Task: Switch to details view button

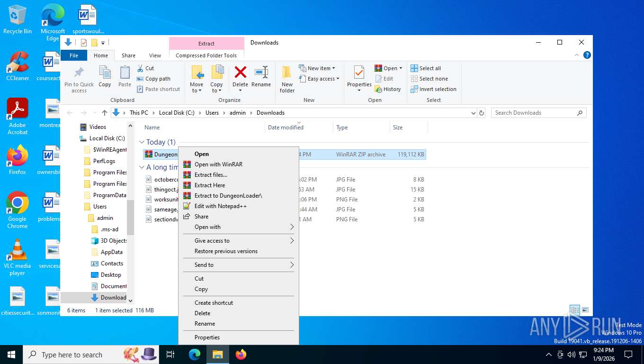Action: tap(575, 310)
